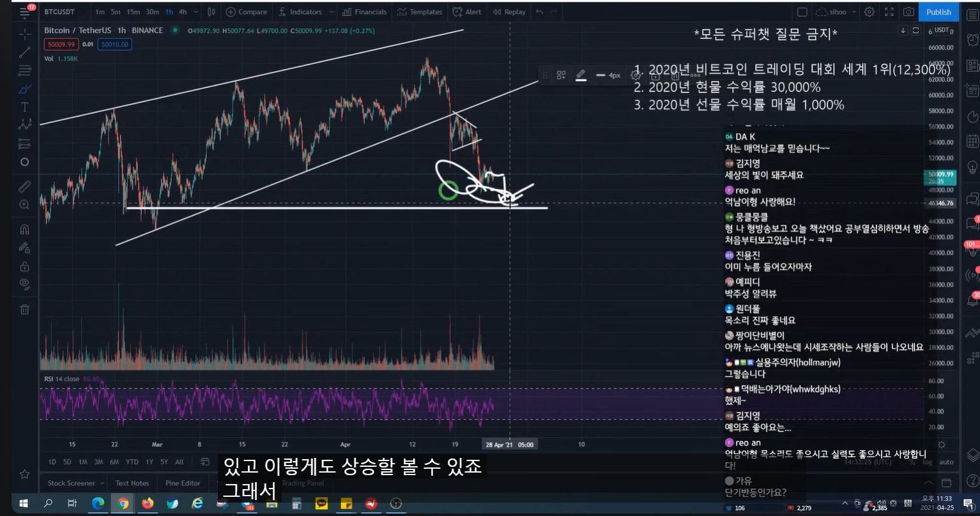Activate the Zoom In magnifier tool

(24, 204)
